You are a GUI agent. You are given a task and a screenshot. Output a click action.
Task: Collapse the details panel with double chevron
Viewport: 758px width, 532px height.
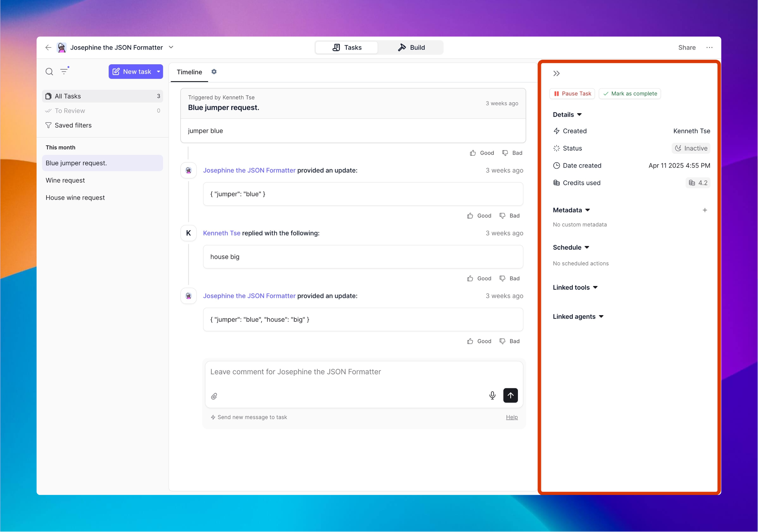(x=556, y=73)
